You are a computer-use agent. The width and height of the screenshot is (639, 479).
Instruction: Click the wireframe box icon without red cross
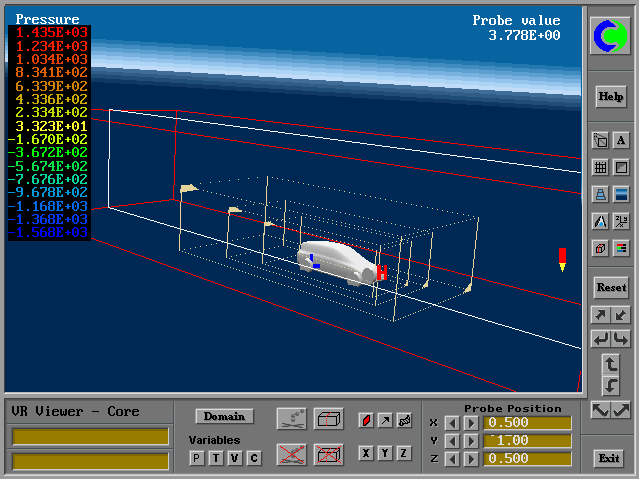pyautogui.click(x=328, y=418)
